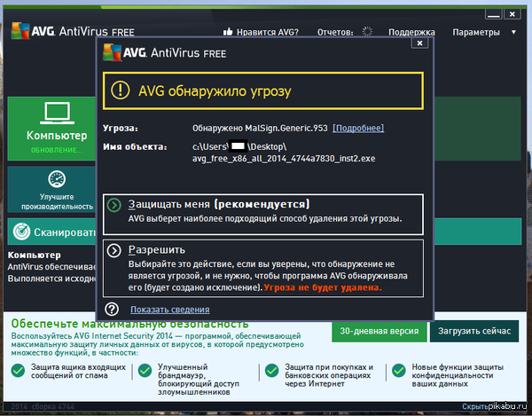Open the Подробнее link about the threat
The image size is (532, 416).
point(358,129)
